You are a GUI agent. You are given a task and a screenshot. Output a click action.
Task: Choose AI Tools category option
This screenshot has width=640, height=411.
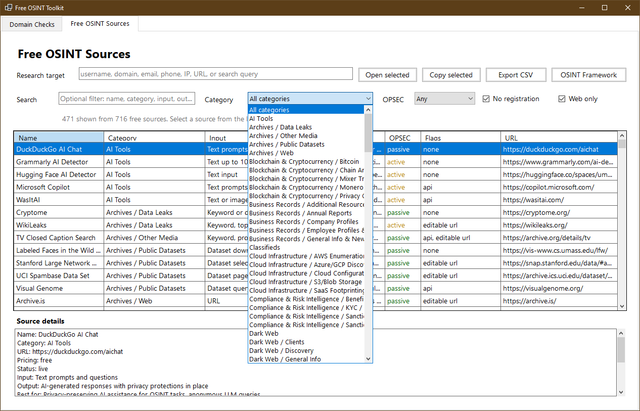point(306,118)
